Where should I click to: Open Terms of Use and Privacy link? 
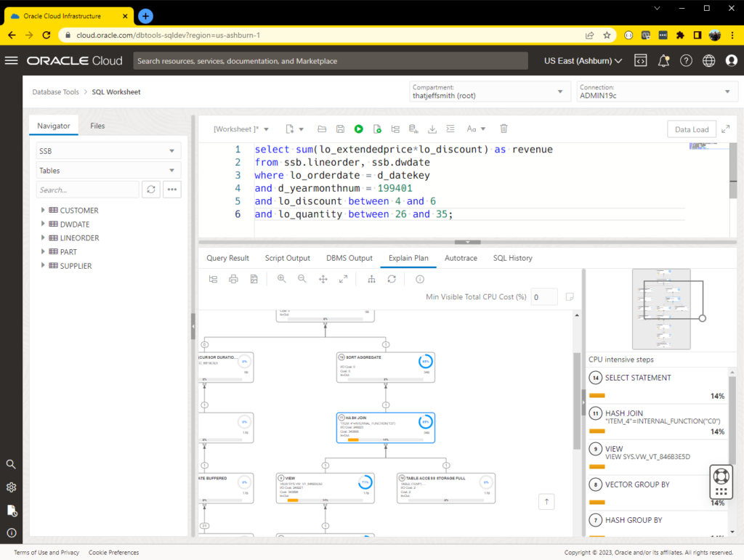[46, 553]
